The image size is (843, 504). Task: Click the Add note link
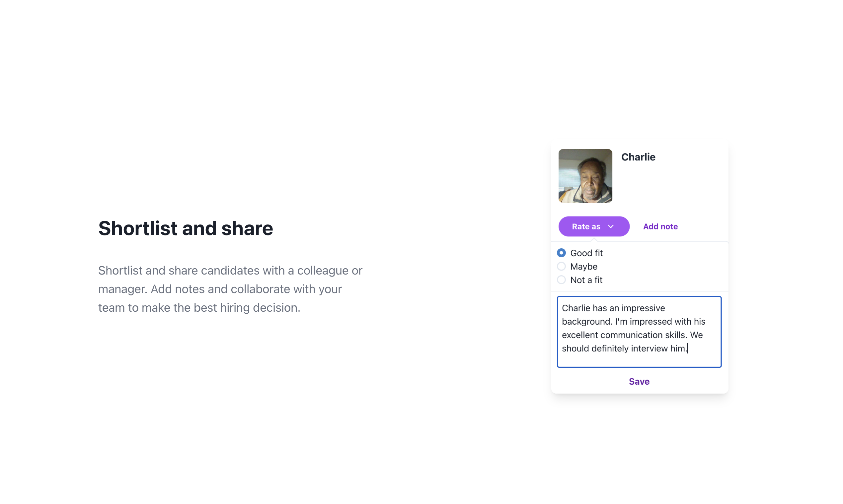660,226
